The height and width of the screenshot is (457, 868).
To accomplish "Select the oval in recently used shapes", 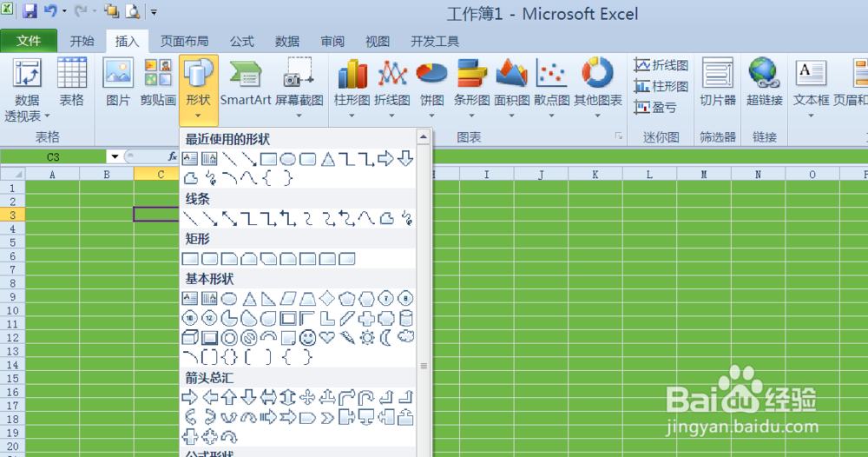I will click(288, 160).
